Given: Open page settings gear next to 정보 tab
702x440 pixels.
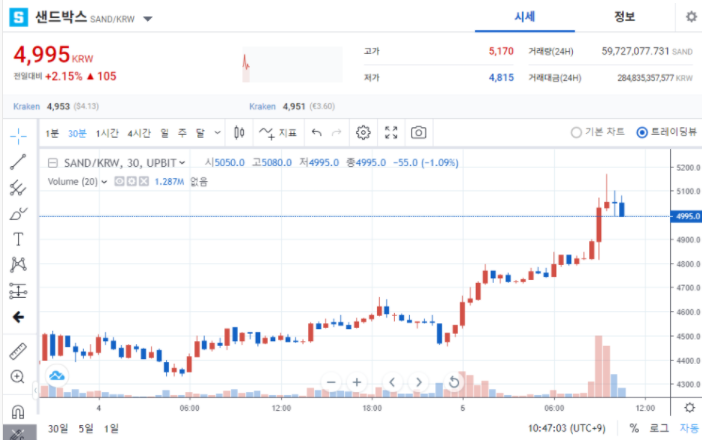Looking at the screenshot, I should (691, 17).
